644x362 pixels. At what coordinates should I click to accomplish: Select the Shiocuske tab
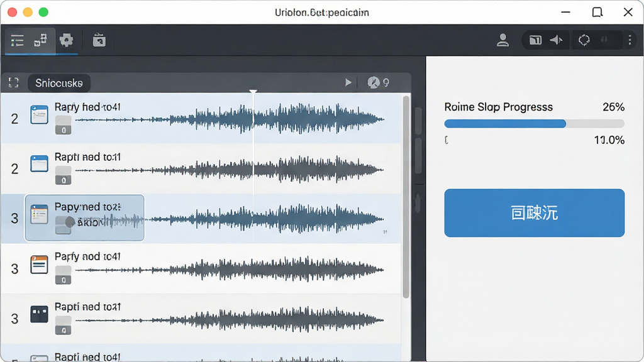[59, 83]
